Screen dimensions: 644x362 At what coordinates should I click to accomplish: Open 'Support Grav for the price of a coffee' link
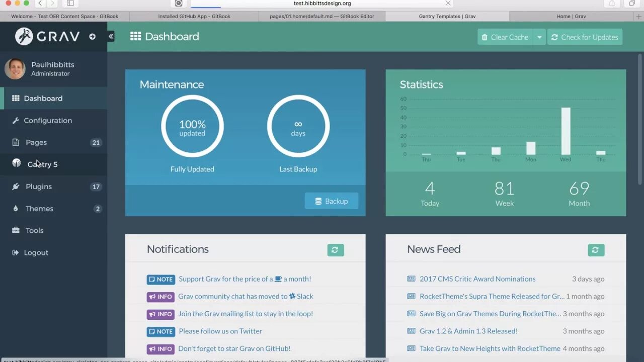245,279
